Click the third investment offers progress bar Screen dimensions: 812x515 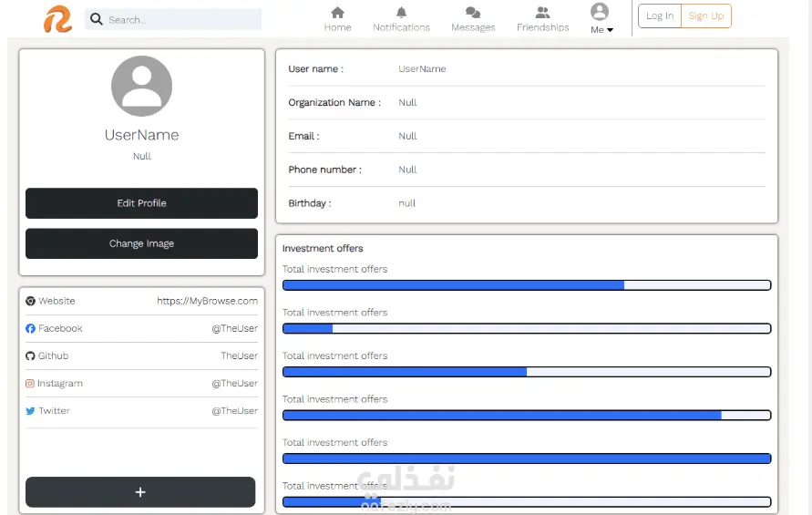coord(527,372)
